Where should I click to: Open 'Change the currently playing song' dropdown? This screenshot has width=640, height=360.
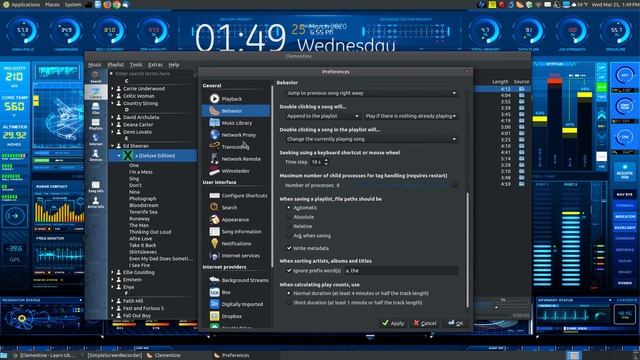click(x=371, y=139)
